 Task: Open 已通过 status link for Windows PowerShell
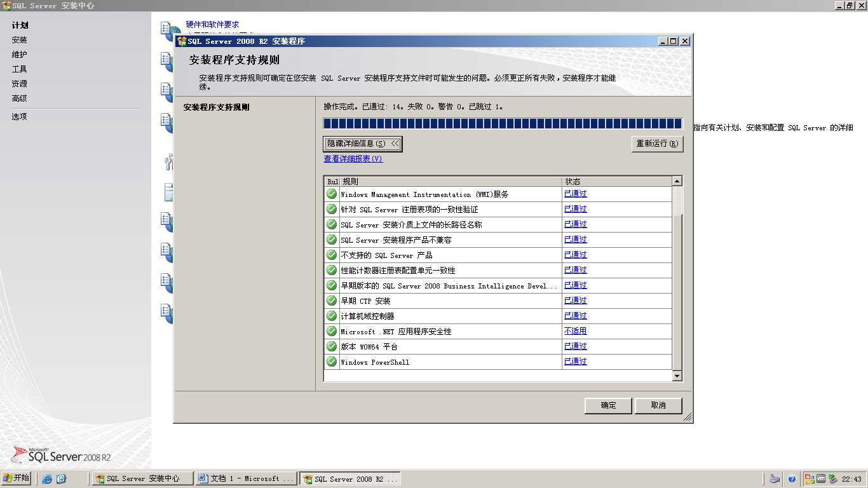coord(576,362)
